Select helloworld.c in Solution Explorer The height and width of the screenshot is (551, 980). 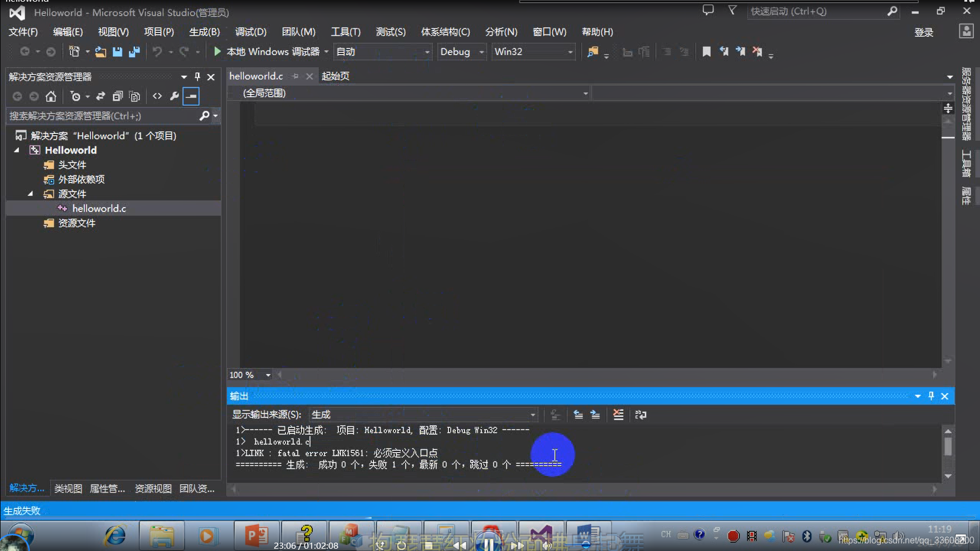(x=99, y=208)
